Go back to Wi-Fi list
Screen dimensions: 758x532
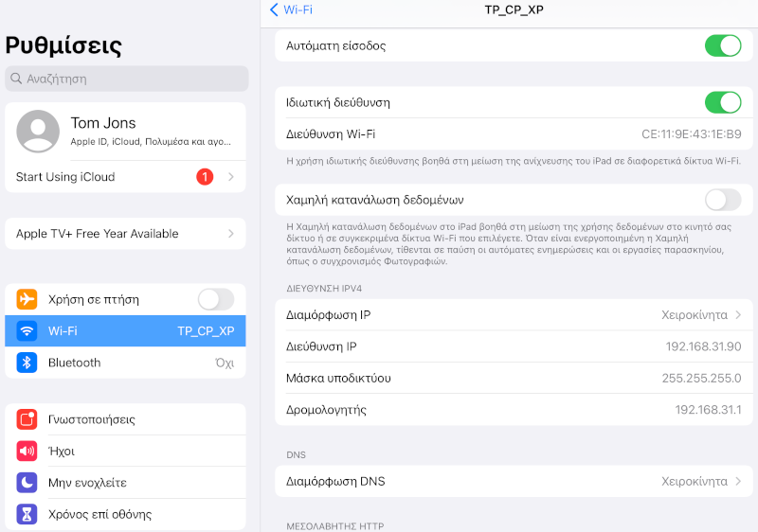pos(292,10)
